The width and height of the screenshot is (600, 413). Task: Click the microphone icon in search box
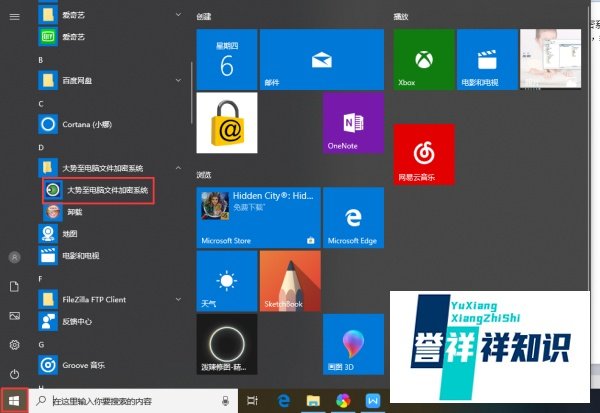click(225, 401)
